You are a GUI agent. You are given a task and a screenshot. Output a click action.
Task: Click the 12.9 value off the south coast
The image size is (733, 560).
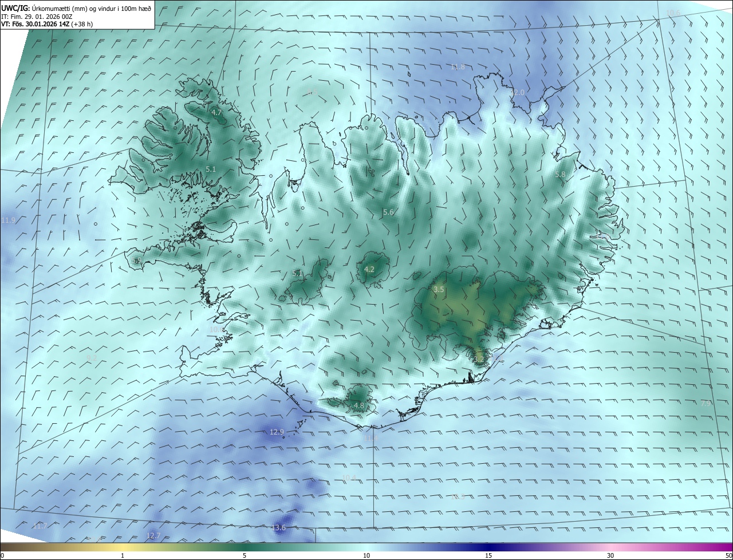click(x=277, y=432)
